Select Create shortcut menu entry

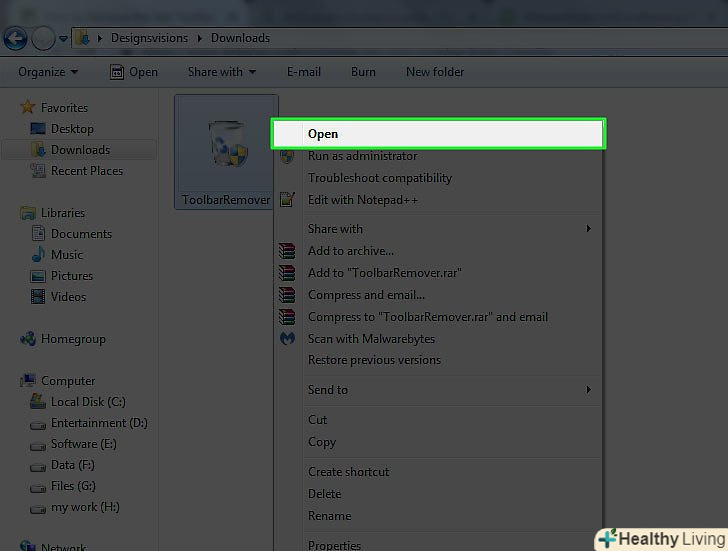[438, 472]
